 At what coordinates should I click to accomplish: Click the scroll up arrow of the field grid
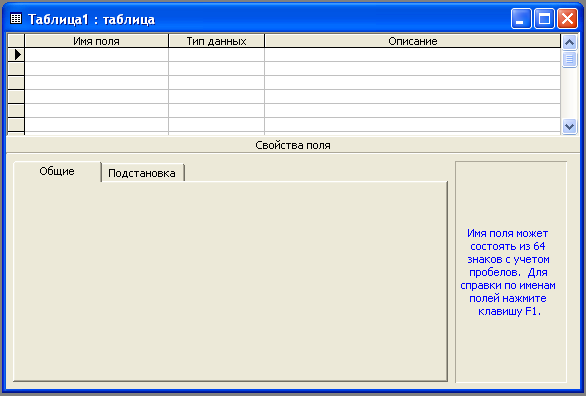[569, 42]
